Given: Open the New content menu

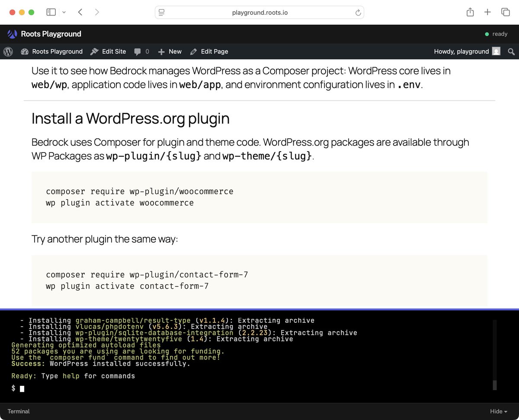Looking at the screenshot, I should 170,51.
